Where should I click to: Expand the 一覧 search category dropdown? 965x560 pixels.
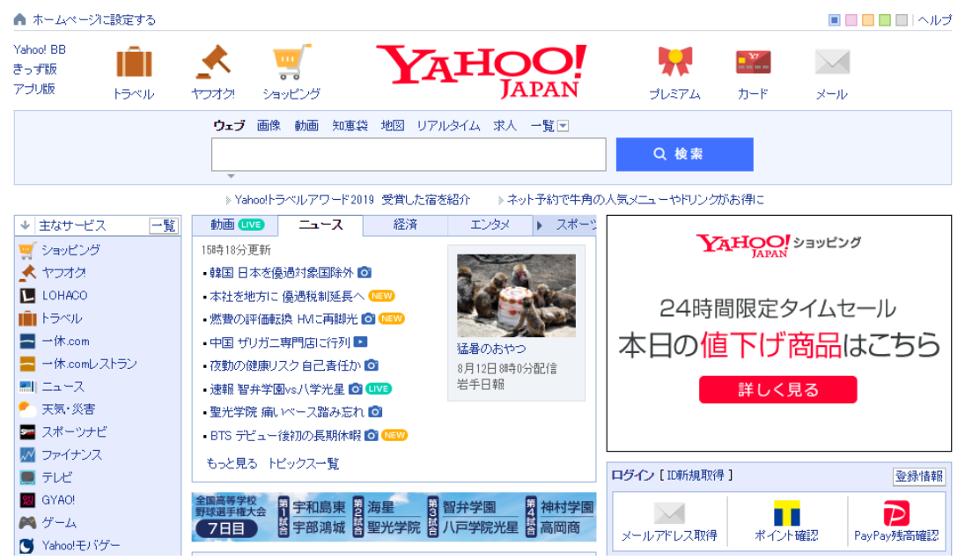point(563,126)
